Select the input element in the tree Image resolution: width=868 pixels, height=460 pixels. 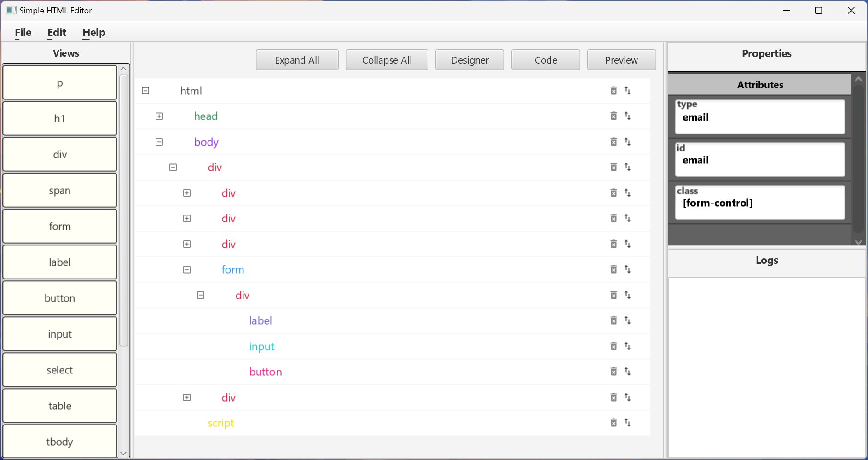(262, 346)
